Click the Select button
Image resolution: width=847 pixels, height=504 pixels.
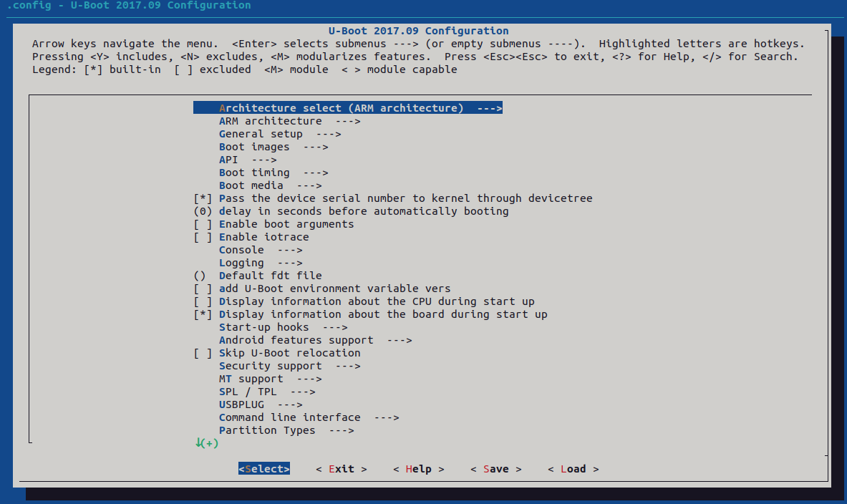point(264,469)
